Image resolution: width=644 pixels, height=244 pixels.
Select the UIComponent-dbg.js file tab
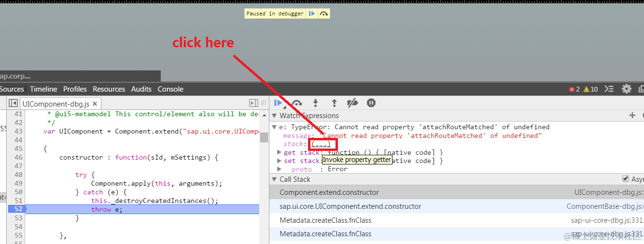pyautogui.click(x=56, y=104)
